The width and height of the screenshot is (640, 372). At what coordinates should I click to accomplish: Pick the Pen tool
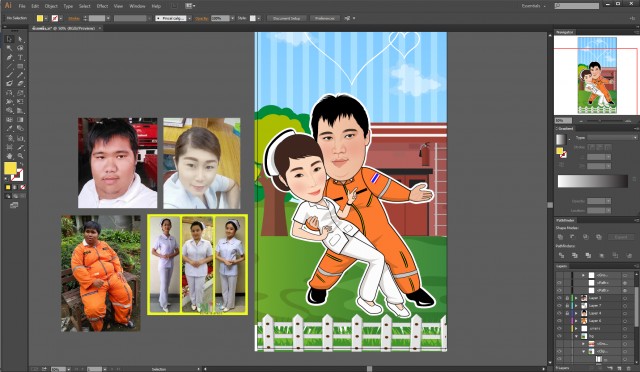(9, 57)
